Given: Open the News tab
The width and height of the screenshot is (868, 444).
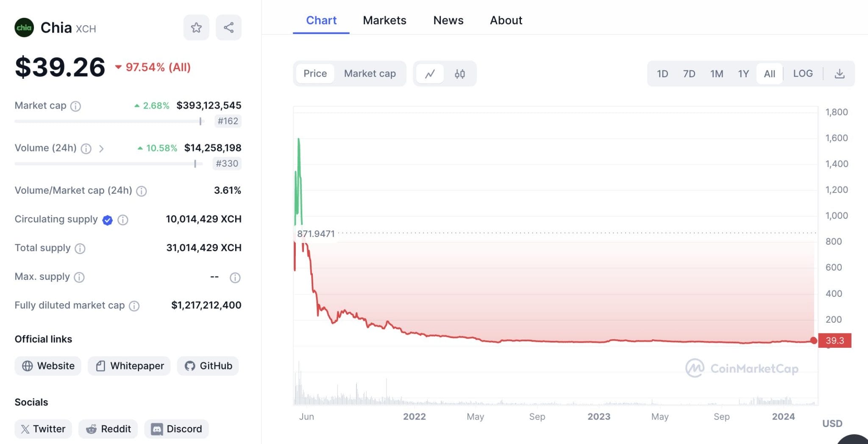Looking at the screenshot, I should pyautogui.click(x=448, y=20).
